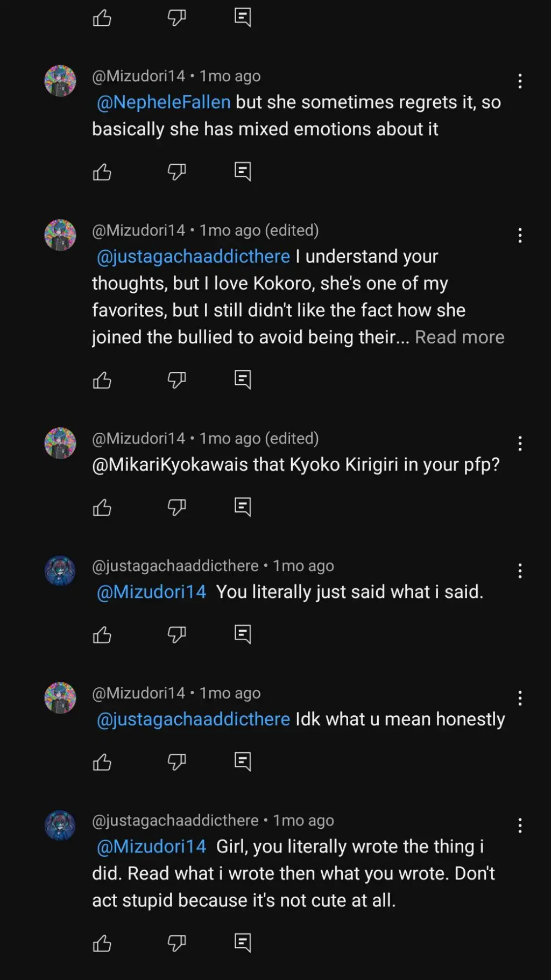Dislike the 'mixed emotions about it' comment
Image resolution: width=551 pixels, height=980 pixels.
[176, 172]
